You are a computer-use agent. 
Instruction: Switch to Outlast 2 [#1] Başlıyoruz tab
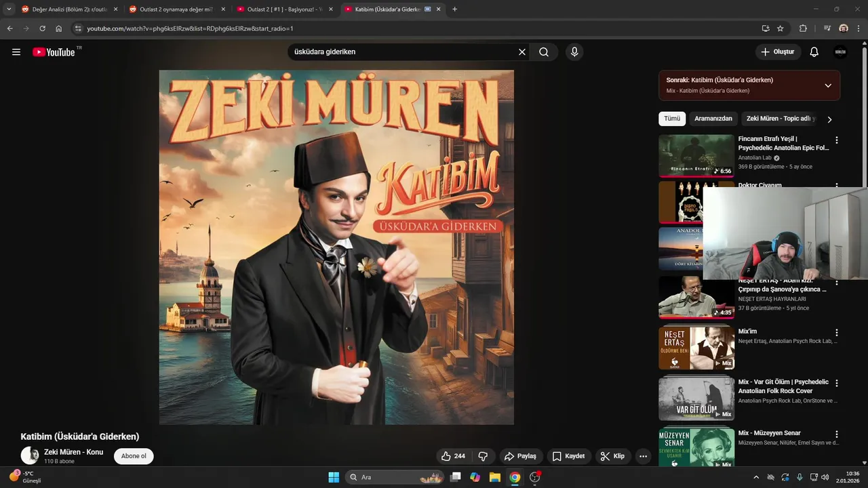[x=284, y=9]
